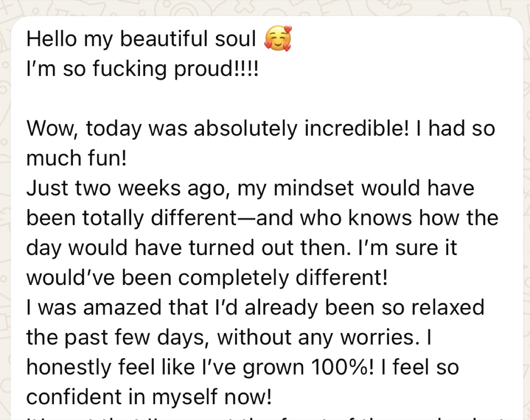Select "confident in myself now!" line
The height and width of the screenshot is (420, 530).
[x=148, y=397]
